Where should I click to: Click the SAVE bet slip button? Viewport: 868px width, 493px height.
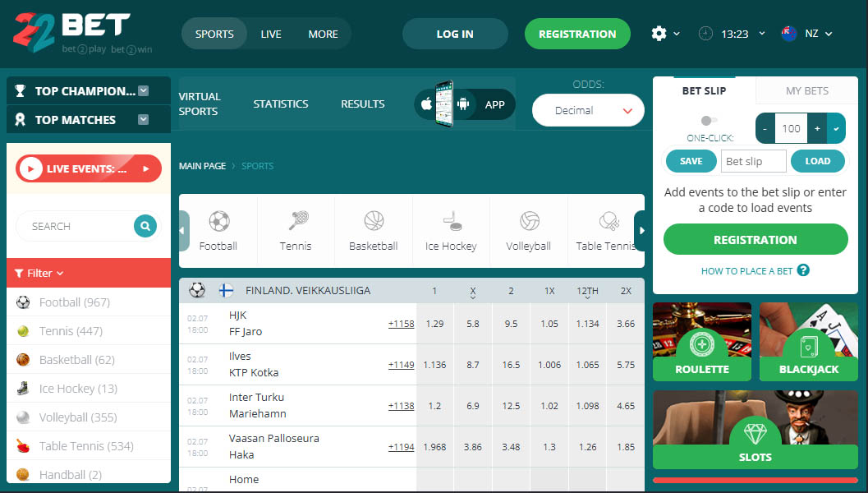[x=691, y=161]
